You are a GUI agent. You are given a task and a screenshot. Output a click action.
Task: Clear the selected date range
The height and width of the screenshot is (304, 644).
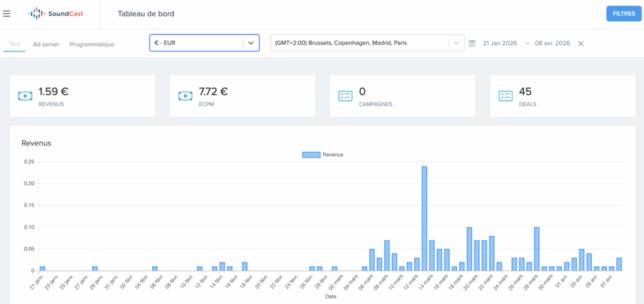pyautogui.click(x=580, y=43)
